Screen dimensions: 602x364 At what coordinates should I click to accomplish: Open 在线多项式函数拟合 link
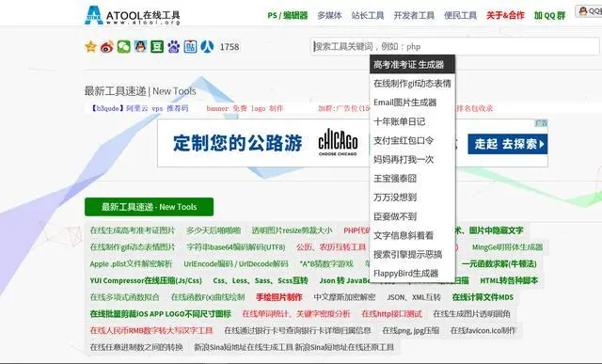[124, 297]
